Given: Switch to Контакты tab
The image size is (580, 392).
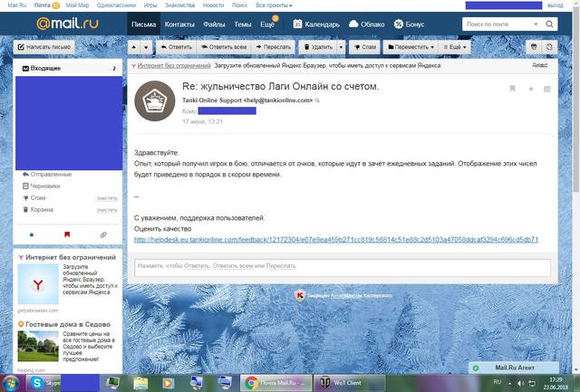Looking at the screenshot, I should pos(179,24).
